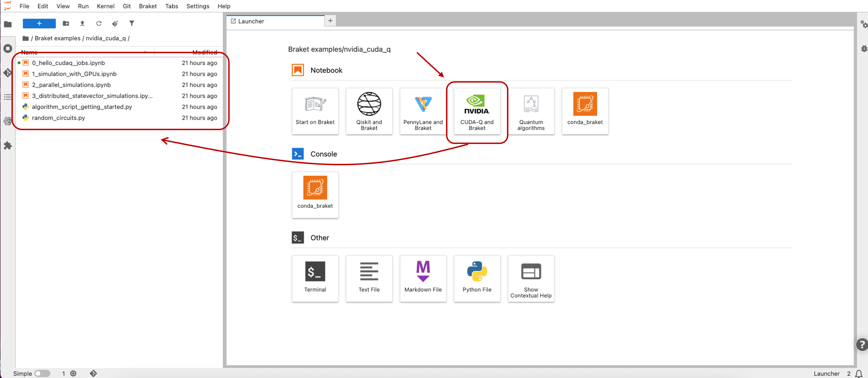Open Show Contextual Help
868x378 pixels.
pos(531,279)
